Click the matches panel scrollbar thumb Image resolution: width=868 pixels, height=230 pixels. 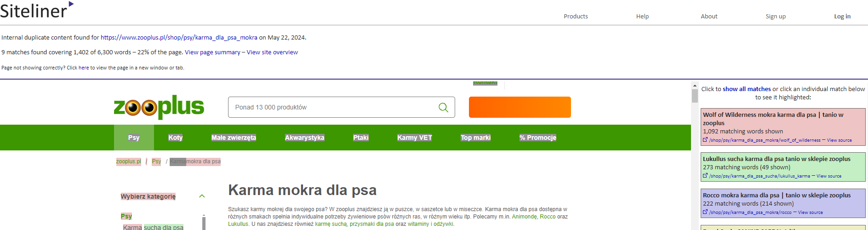click(695, 96)
